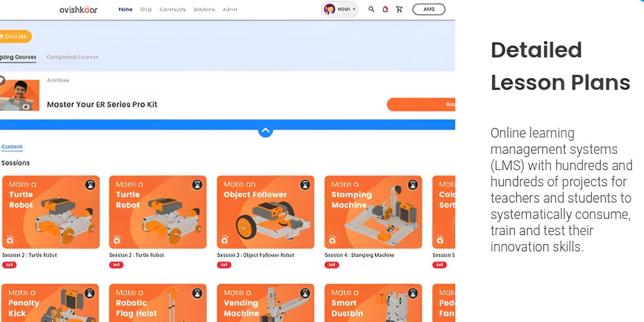
Task: Click circular badge on Stamping Machine card
Action: 413,185
